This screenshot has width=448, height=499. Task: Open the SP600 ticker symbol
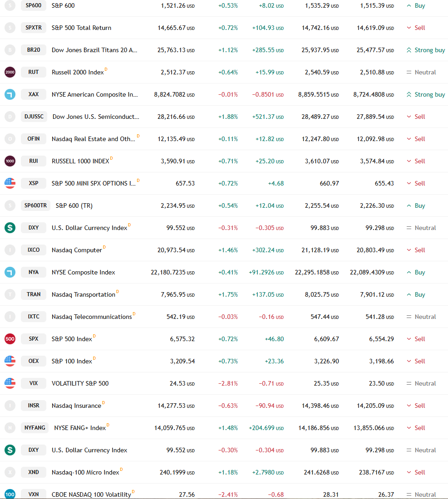pos(34,5)
